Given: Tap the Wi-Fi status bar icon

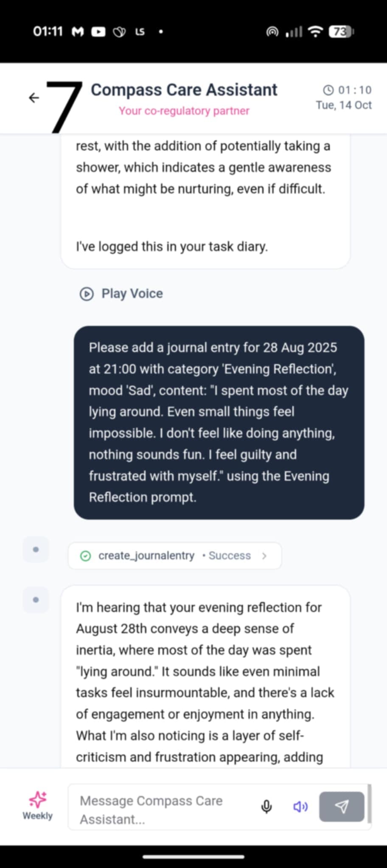Looking at the screenshot, I should pos(315,32).
